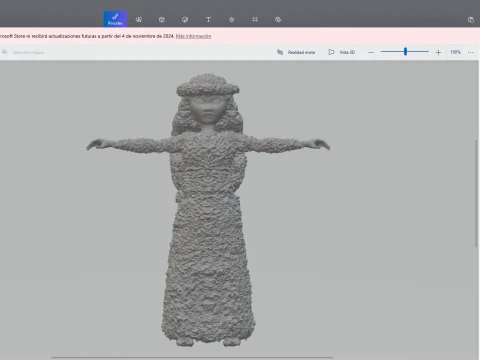Click the 150% zoom percentage field

coord(455,52)
